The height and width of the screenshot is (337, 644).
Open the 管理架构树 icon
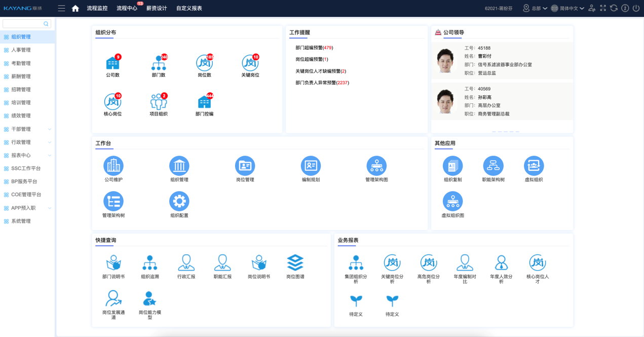113,201
